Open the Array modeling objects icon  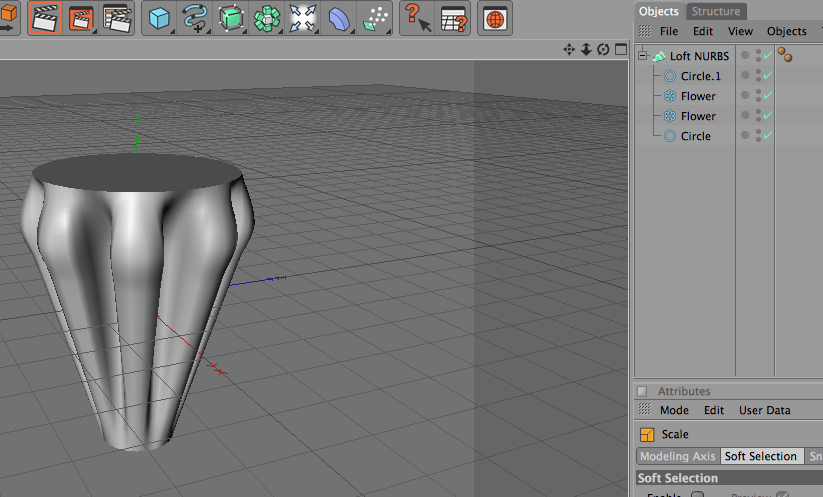[x=267, y=18]
